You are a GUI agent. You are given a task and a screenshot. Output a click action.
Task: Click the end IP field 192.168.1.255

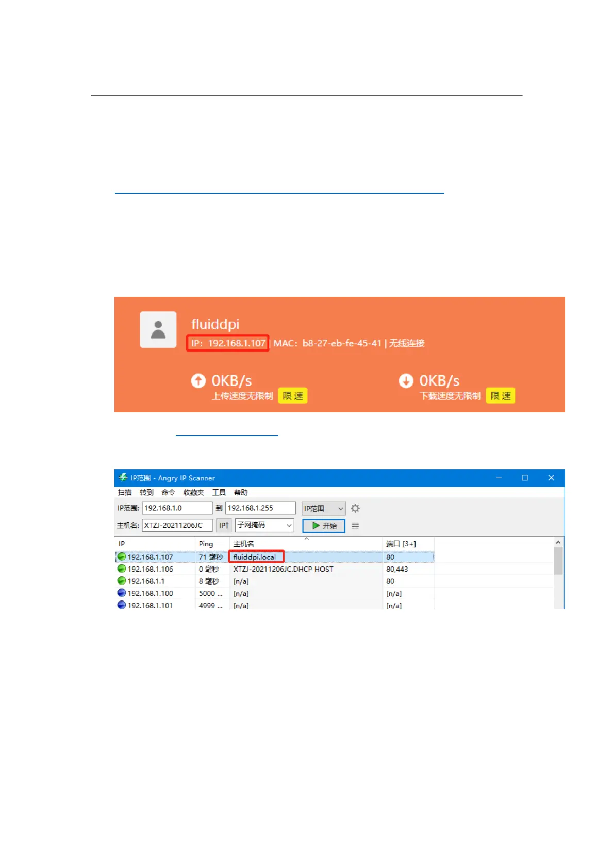[260, 508]
